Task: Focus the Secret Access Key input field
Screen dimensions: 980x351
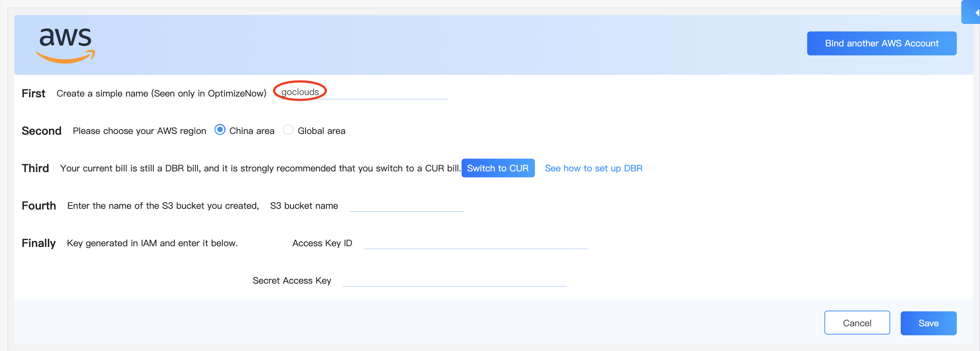Action: 454,280
